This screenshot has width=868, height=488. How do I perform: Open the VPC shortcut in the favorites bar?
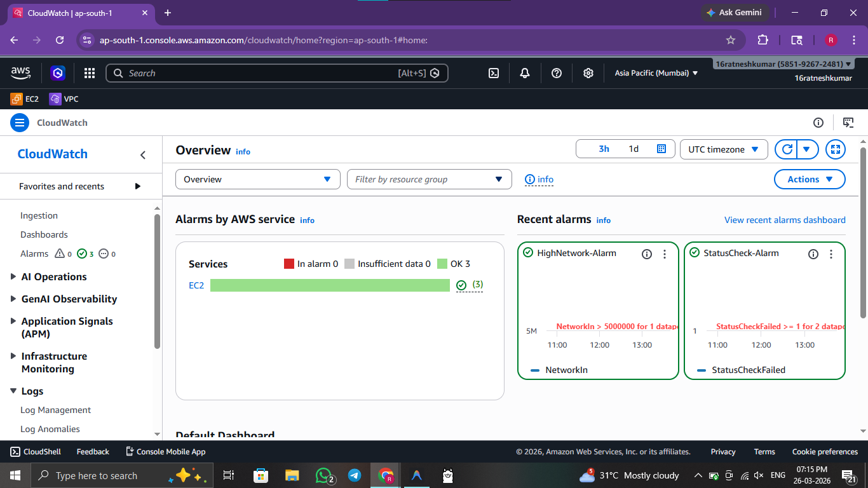coord(64,99)
